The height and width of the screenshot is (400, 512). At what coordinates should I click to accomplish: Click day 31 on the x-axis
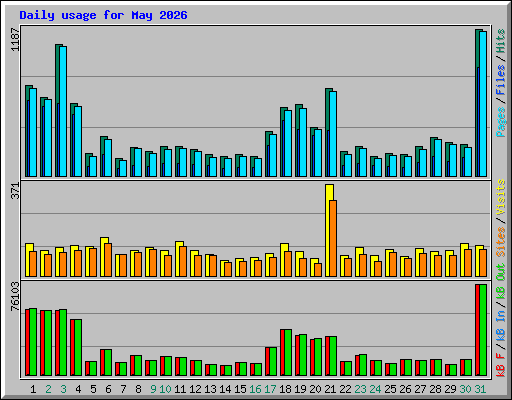[480, 389]
